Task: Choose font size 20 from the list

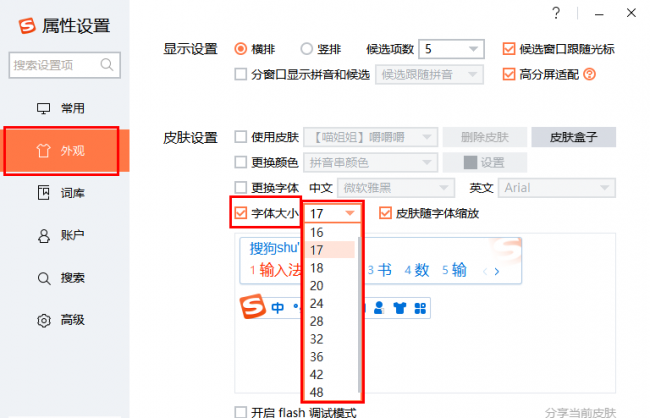Action: [330, 286]
